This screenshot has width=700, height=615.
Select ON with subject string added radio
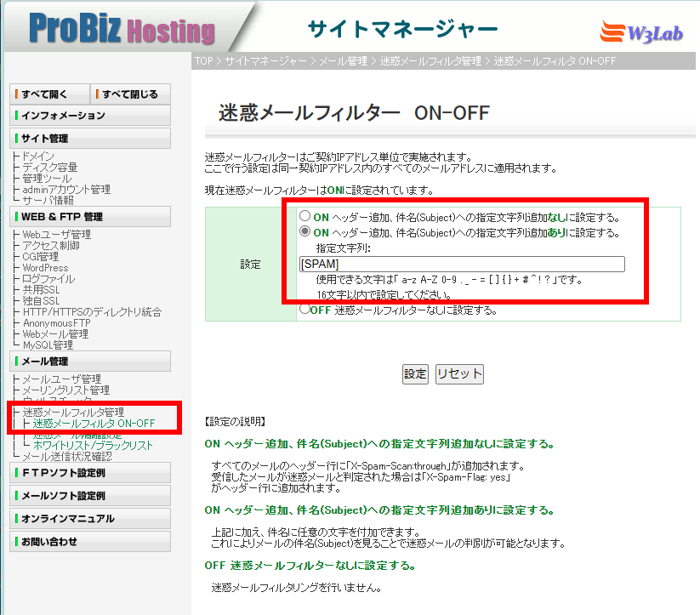pos(304,232)
